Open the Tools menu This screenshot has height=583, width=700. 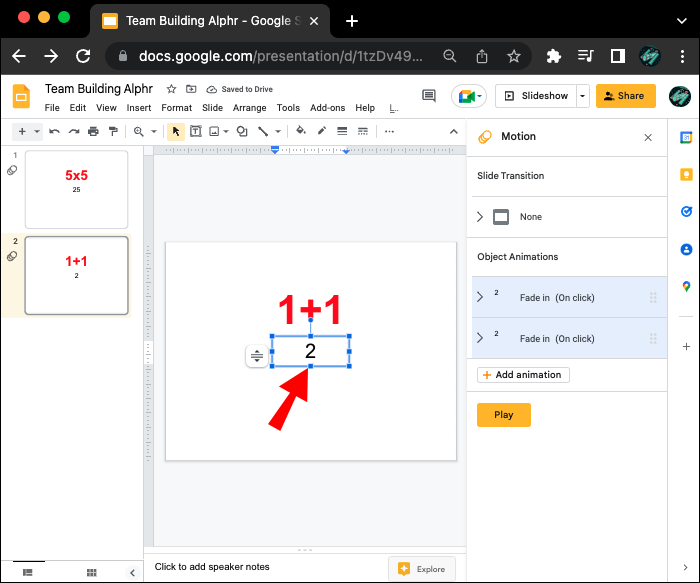[288, 108]
